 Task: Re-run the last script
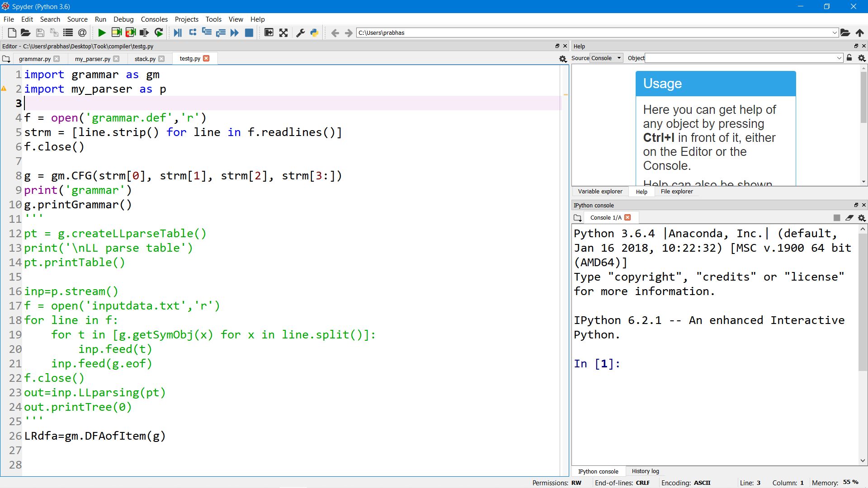pos(159,33)
